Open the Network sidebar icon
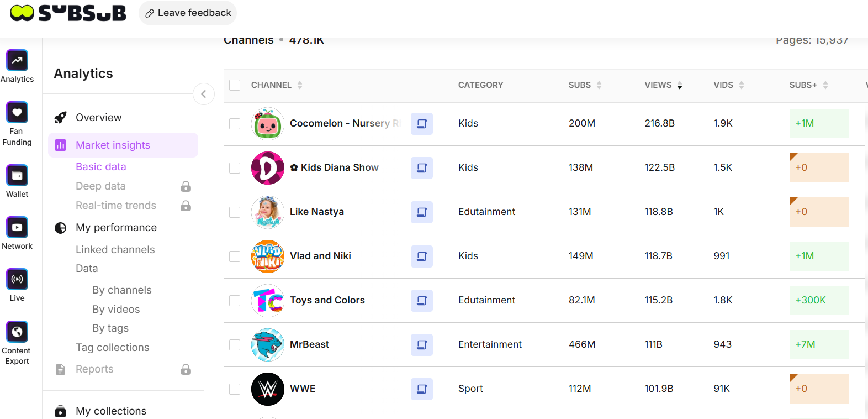The image size is (868, 419). [17, 227]
